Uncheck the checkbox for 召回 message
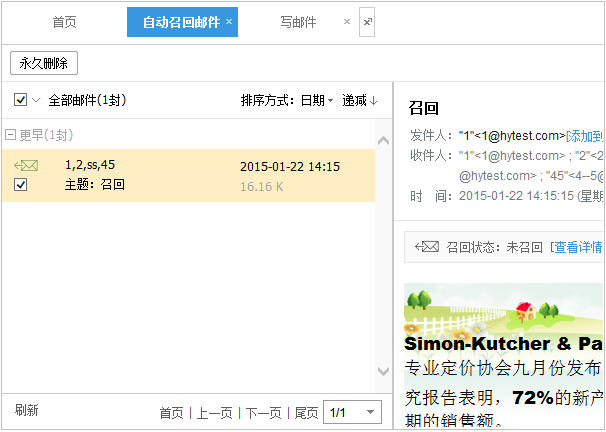 pos(21,185)
